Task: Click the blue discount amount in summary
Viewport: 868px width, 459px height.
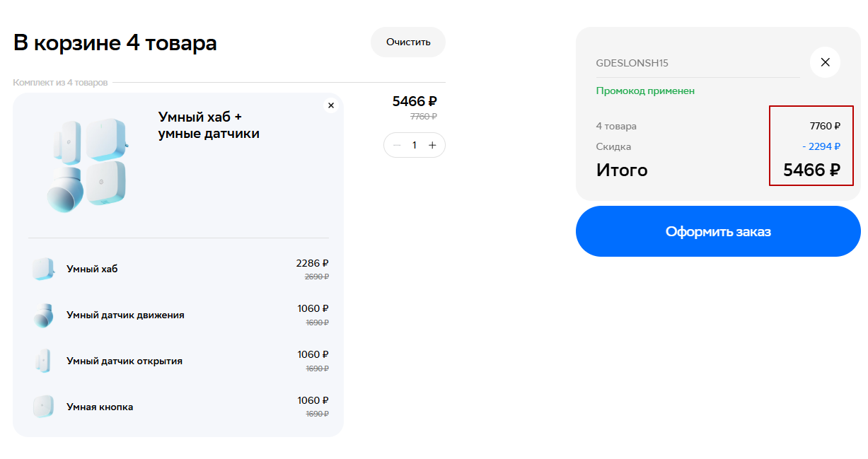Action: coord(821,146)
